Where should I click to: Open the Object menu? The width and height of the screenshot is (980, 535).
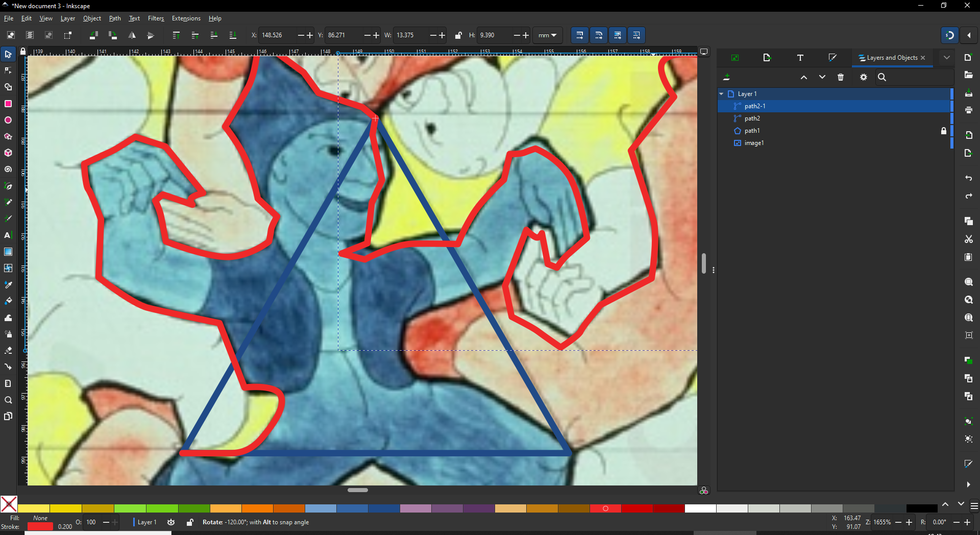tap(92, 18)
